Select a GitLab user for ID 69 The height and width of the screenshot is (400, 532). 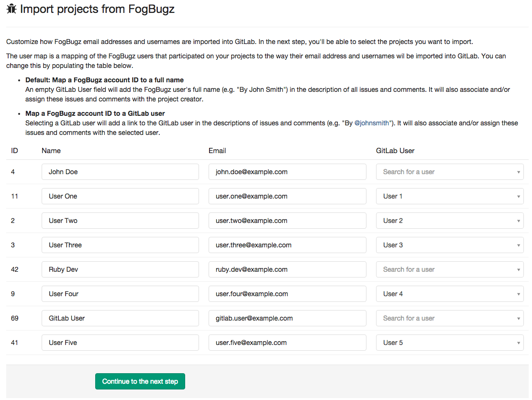(x=449, y=318)
